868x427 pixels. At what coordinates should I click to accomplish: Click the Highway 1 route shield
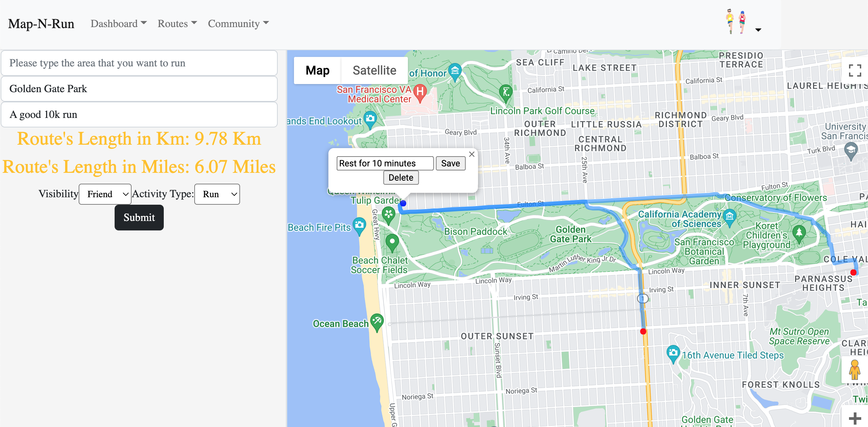[x=643, y=299]
